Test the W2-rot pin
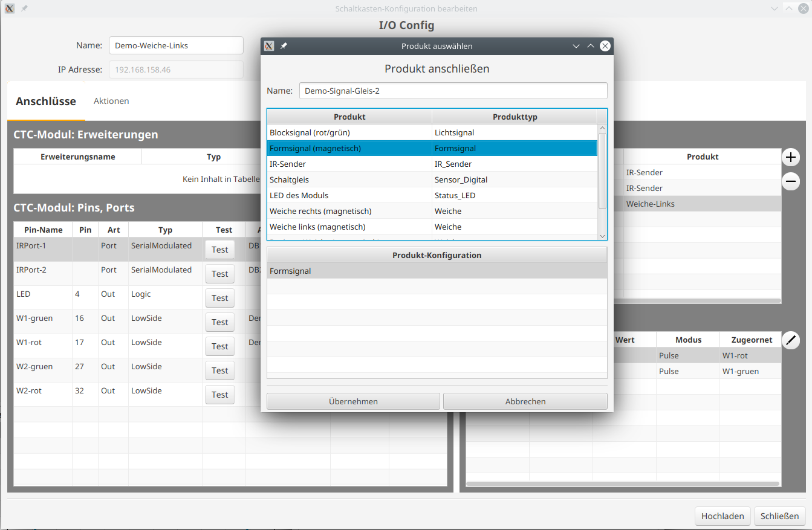This screenshot has height=530, width=812. pyautogui.click(x=219, y=395)
